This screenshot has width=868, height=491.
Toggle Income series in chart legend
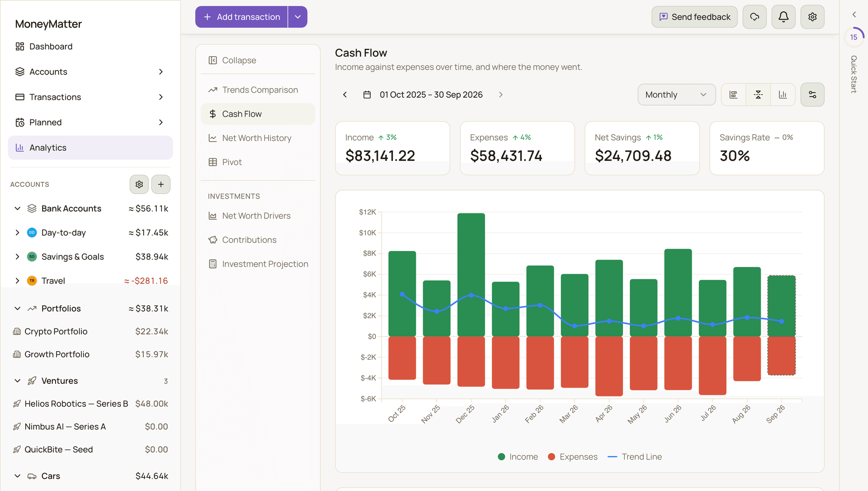pyautogui.click(x=518, y=457)
